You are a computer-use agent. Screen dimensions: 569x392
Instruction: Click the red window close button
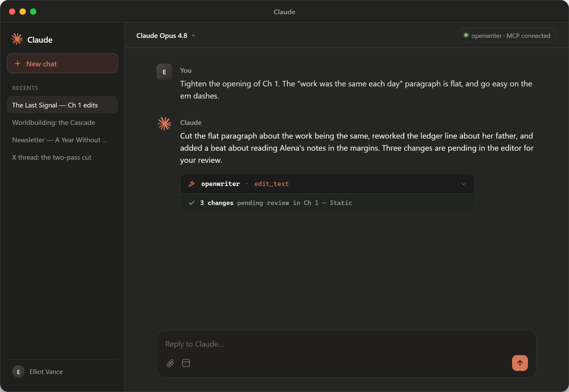click(x=12, y=12)
